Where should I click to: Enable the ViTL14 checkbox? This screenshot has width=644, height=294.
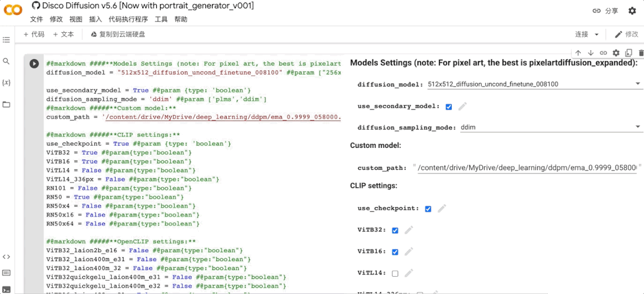tap(395, 273)
